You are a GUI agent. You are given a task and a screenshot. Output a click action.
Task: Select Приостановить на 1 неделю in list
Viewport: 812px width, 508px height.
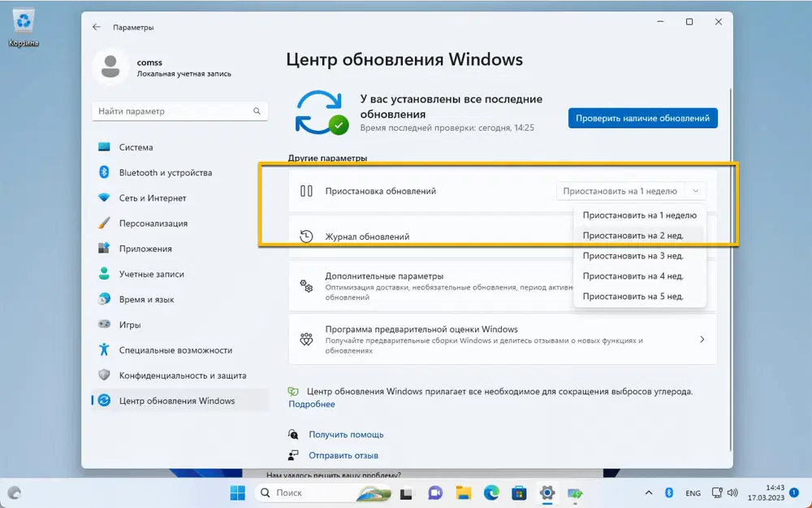(640, 215)
